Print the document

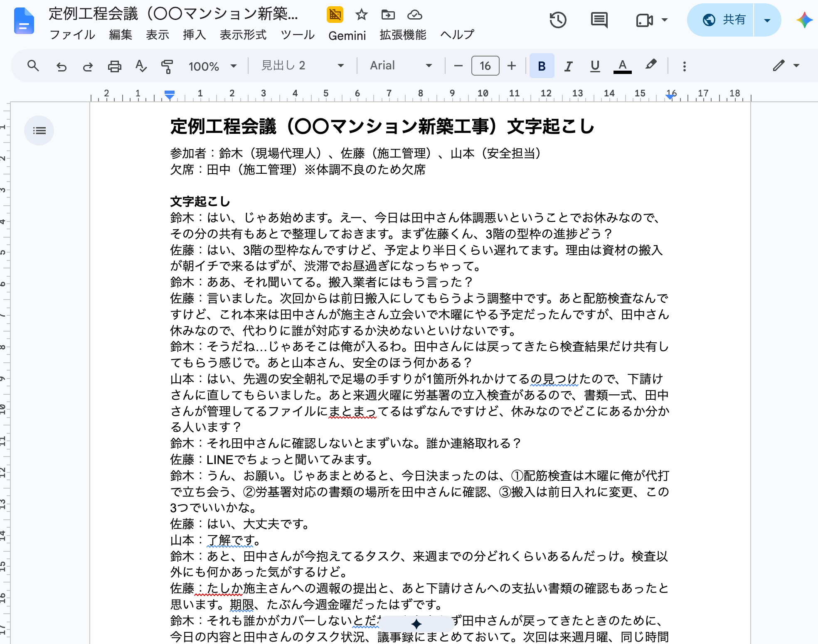pyautogui.click(x=114, y=66)
